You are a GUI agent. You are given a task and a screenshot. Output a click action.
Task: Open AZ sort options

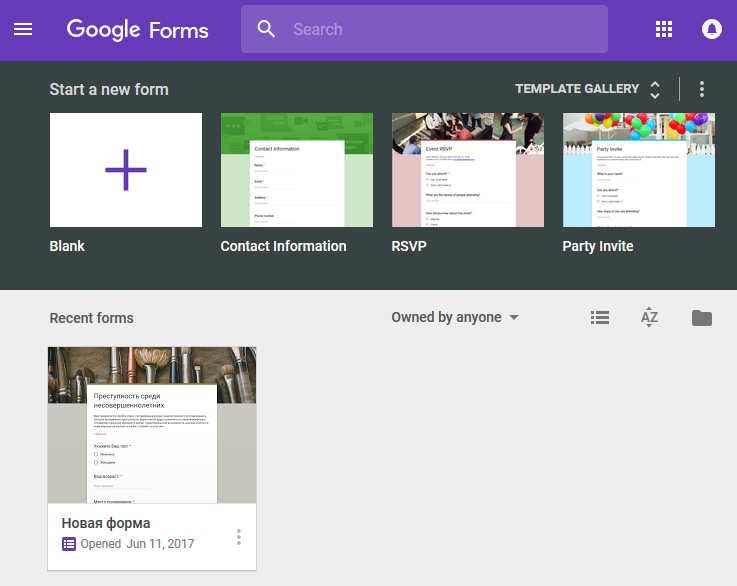coord(650,318)
